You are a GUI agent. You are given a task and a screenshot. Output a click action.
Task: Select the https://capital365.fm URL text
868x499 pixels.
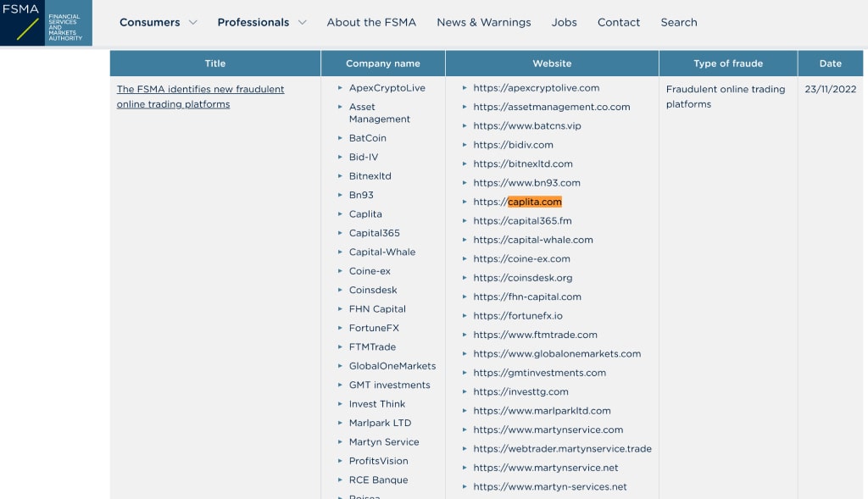coord(522,221)
